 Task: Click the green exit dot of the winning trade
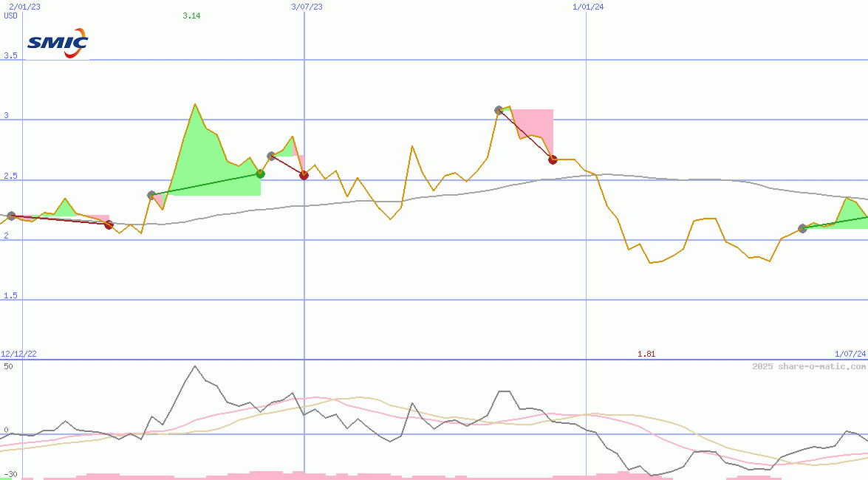pyautogui.click(x=260, y=174)
